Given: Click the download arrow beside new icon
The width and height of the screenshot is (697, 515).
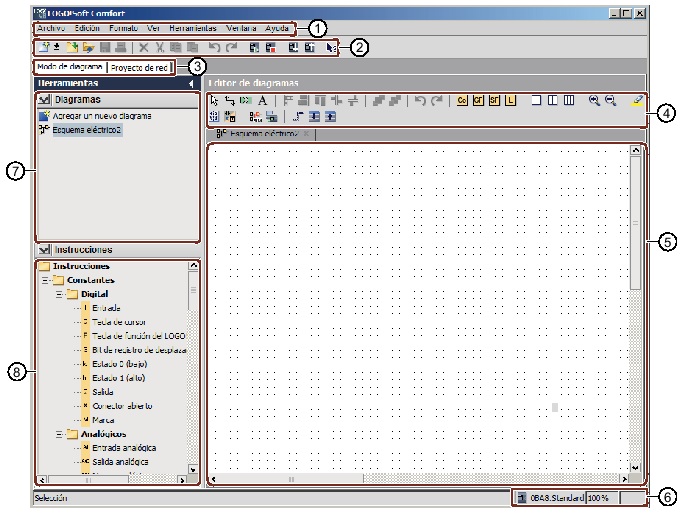Looking at the screenshot, I should point(57,47).
